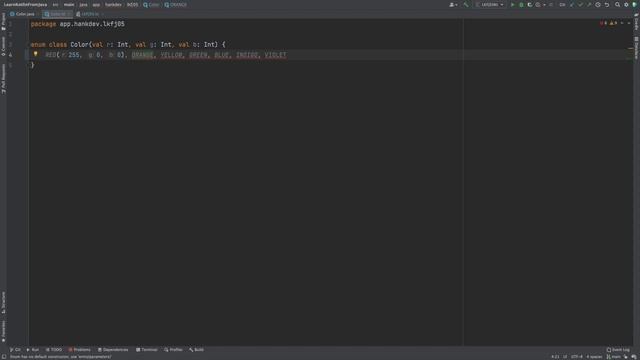Image resolution: width=640 pixels, height=360 pixels.
Task: Click the 'java' breadcrumb segment
Action: pyautogui.click(x=83, y=5)
